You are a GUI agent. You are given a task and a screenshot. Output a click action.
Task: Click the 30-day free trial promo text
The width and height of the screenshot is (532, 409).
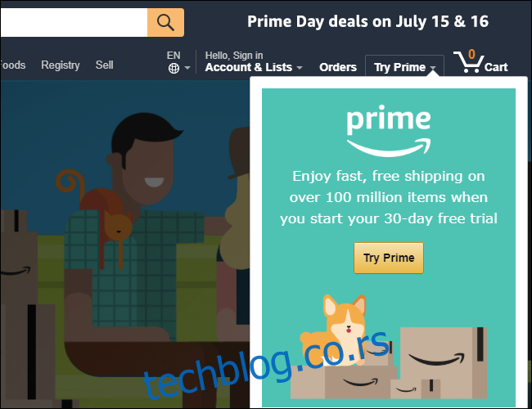(389, 197)
